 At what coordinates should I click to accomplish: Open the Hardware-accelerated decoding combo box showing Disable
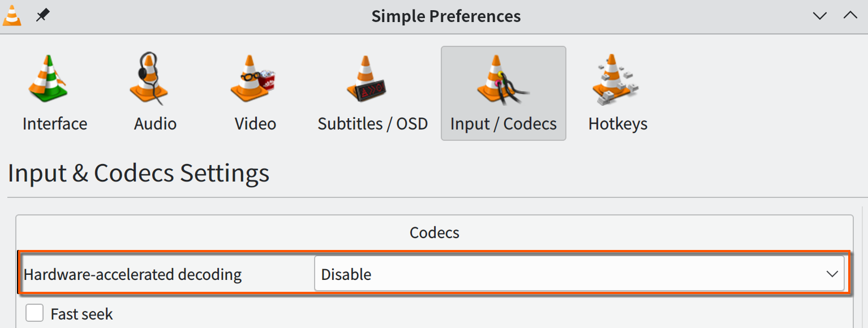click(x=579, y=274)
